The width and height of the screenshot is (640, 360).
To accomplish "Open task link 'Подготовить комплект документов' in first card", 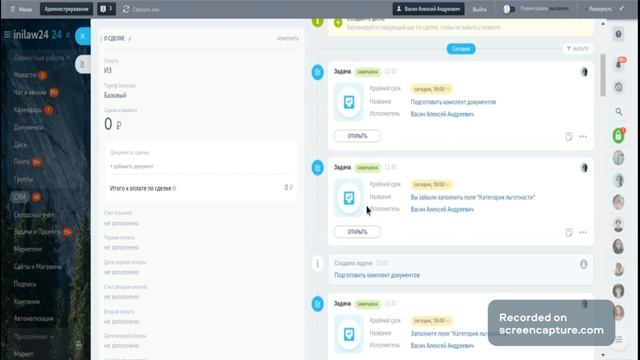I will [453, 102].
